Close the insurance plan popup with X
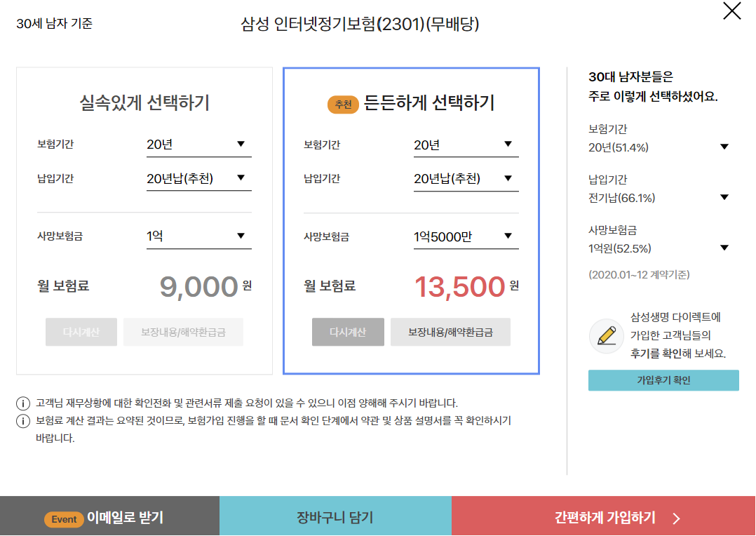Image resolution: width=756 pixels, height=536 pixels. [732, 11]
